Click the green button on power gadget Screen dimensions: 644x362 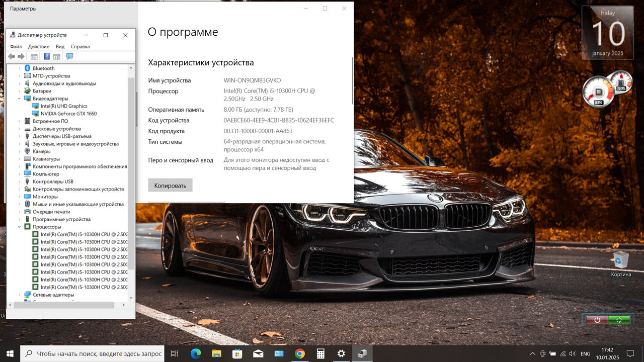619,320
